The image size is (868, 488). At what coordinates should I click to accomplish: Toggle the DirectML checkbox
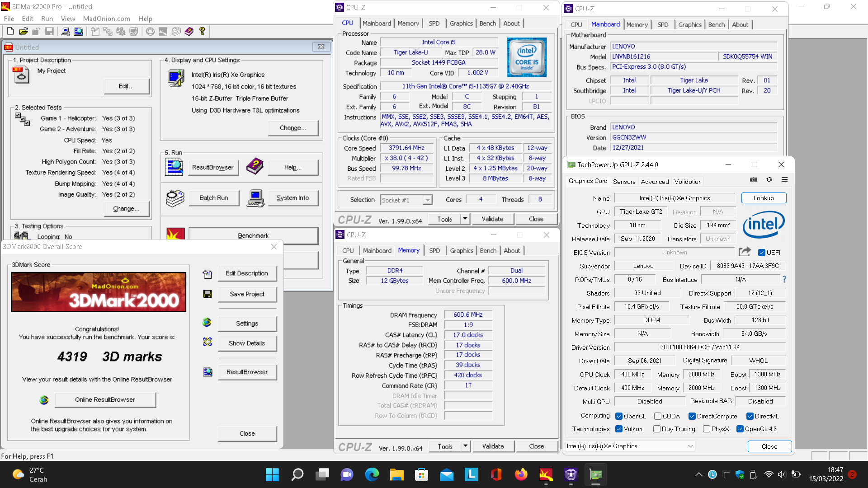(750, 416)
